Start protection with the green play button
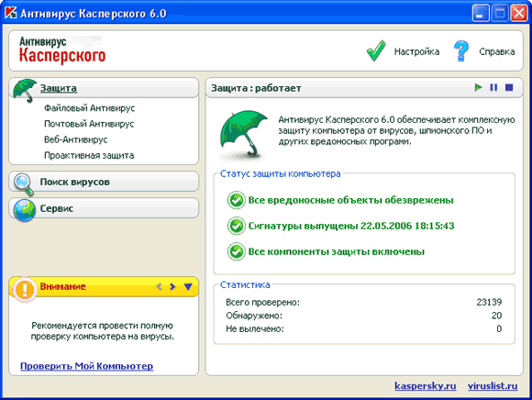532x400 pixels. pyautogui.click(x=479, y=87)
